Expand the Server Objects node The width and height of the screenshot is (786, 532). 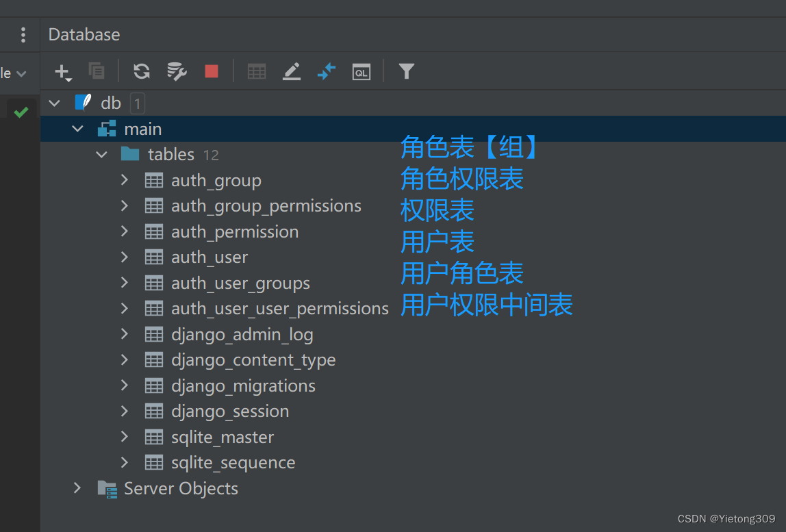click(x=77, y=488)
